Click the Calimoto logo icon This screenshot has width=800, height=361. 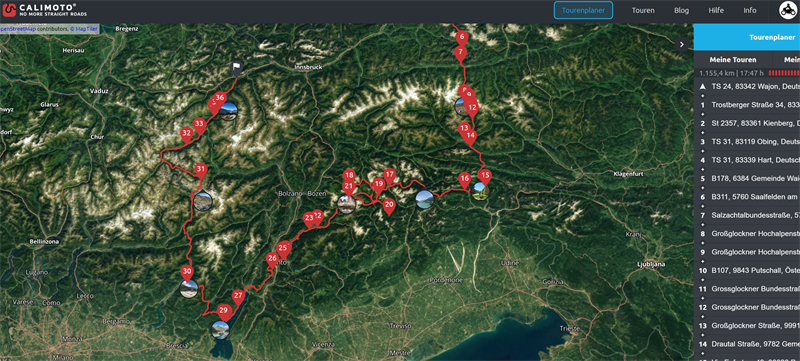[8, 10]
